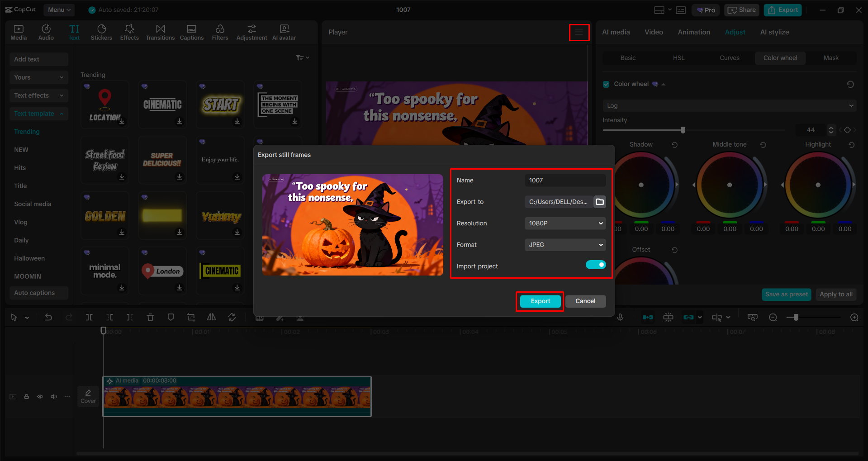Toggle clip linkage
Viewport: 868px width, 461px height.
click(688, 318)
